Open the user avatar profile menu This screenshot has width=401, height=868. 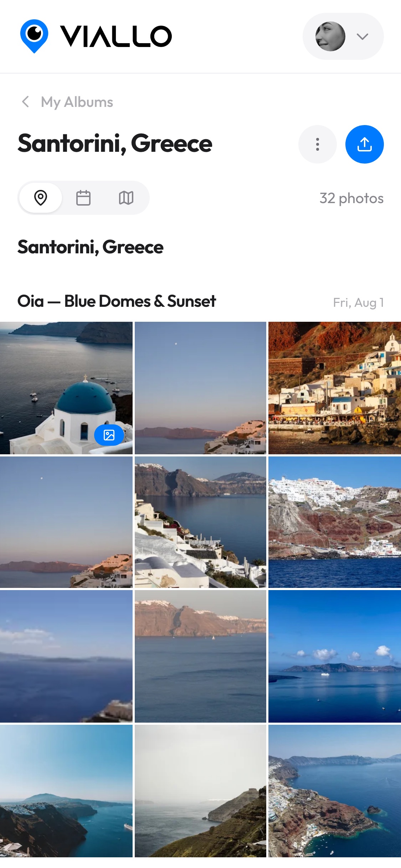330,36
